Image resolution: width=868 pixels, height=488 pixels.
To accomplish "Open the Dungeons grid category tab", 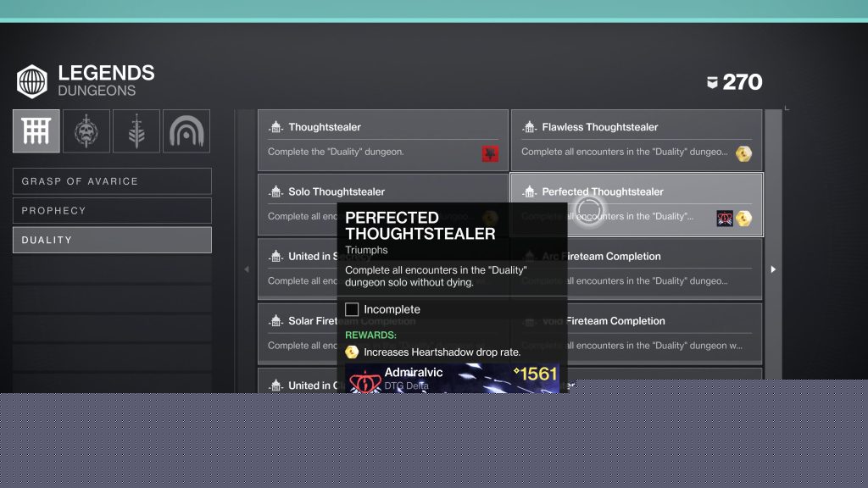I will [36, 131].
